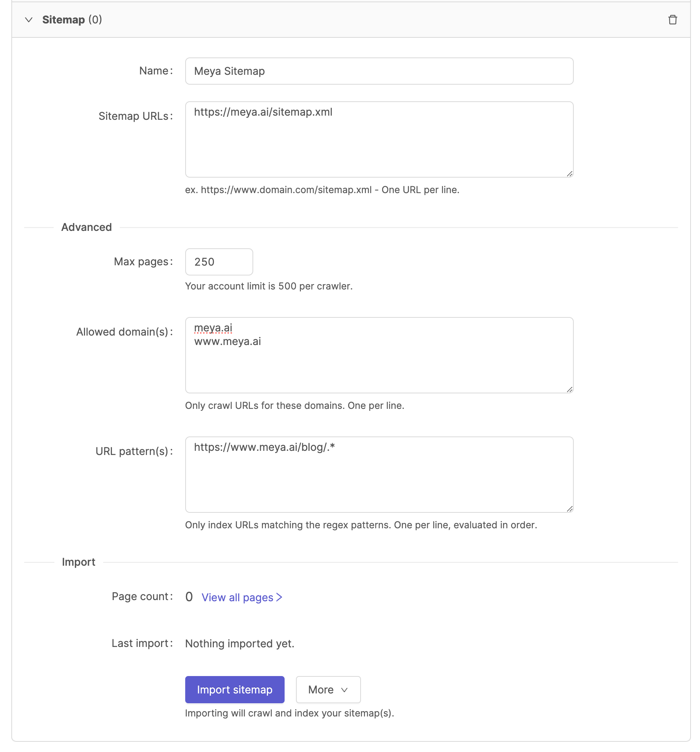Grab resize handle of Sitemap URLs box
The height and width of the screenshot is (752, 700).
(x=569, y=173)
